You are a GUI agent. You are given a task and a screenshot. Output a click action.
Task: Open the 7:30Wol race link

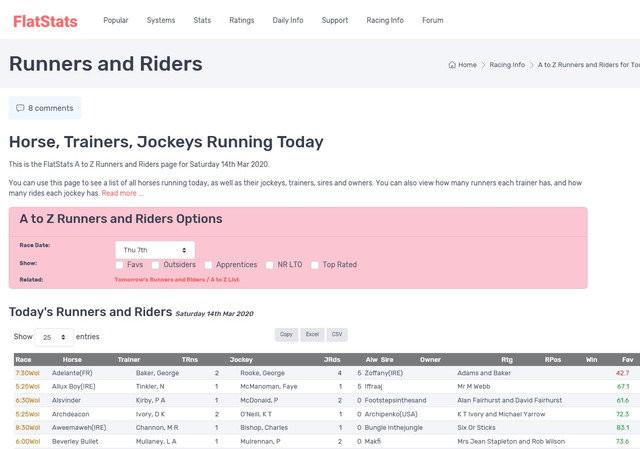[27, 373]
